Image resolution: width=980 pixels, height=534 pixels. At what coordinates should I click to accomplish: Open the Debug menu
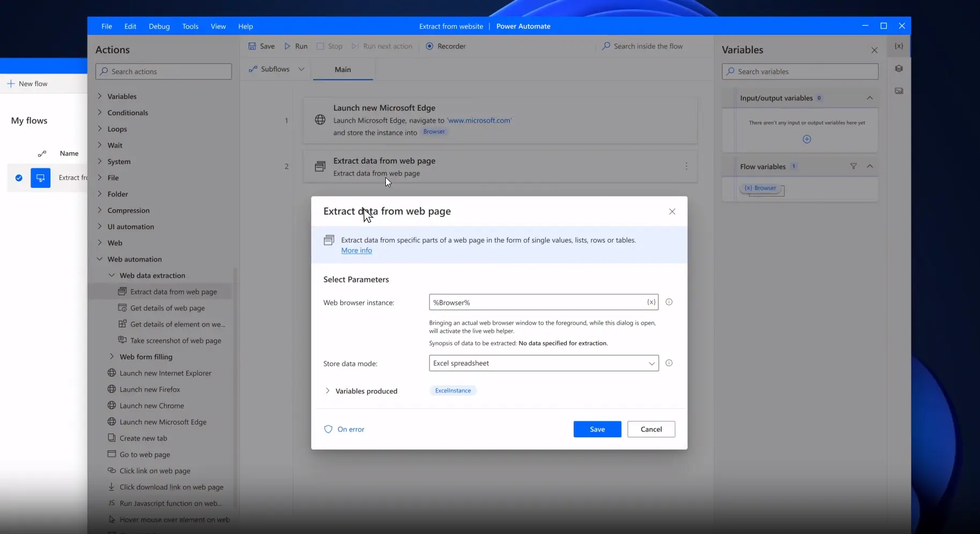click(x=159, y=26)
